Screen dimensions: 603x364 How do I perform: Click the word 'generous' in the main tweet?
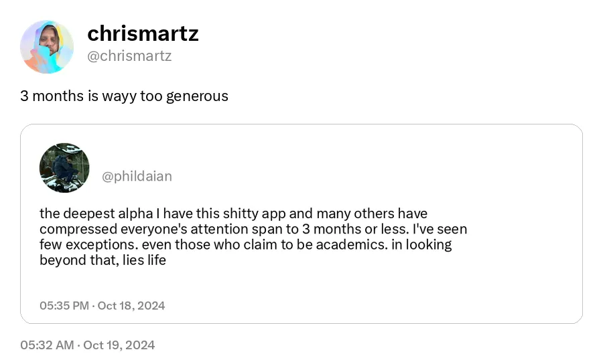(x=197, y=96)
